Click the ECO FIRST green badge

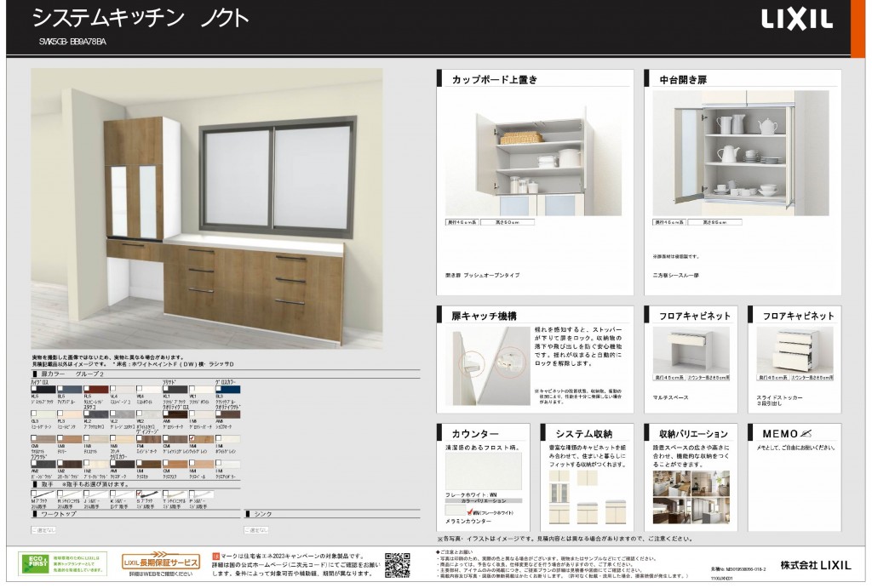coord(34,564)
